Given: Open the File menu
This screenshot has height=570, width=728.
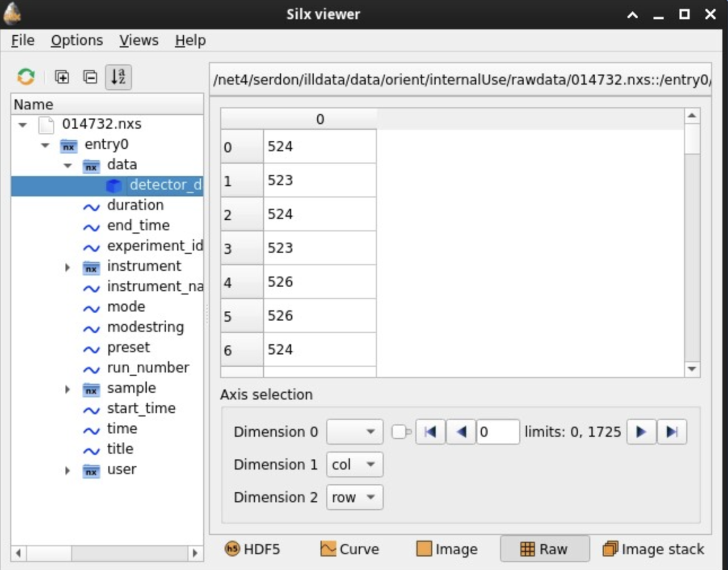Looking at the screenshot, I should pos(23,41).
